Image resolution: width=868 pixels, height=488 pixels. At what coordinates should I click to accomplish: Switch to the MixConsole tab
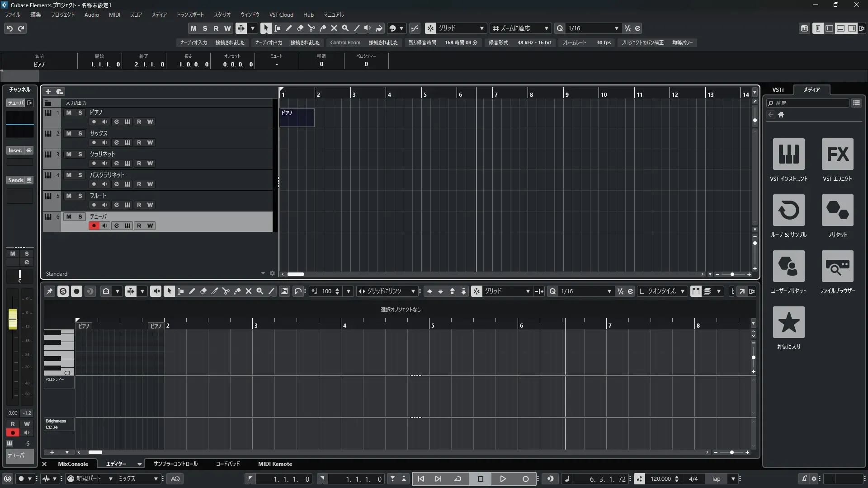click(x=73, y=464)
